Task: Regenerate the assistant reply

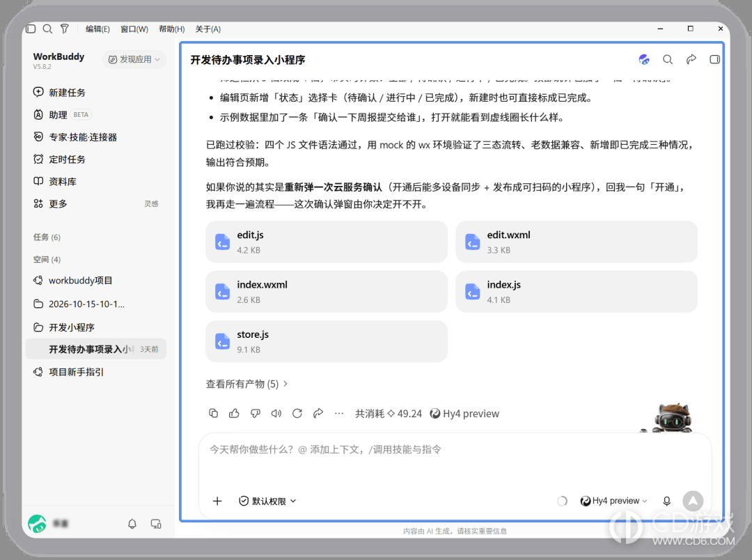Action: (x=297, y=413)
